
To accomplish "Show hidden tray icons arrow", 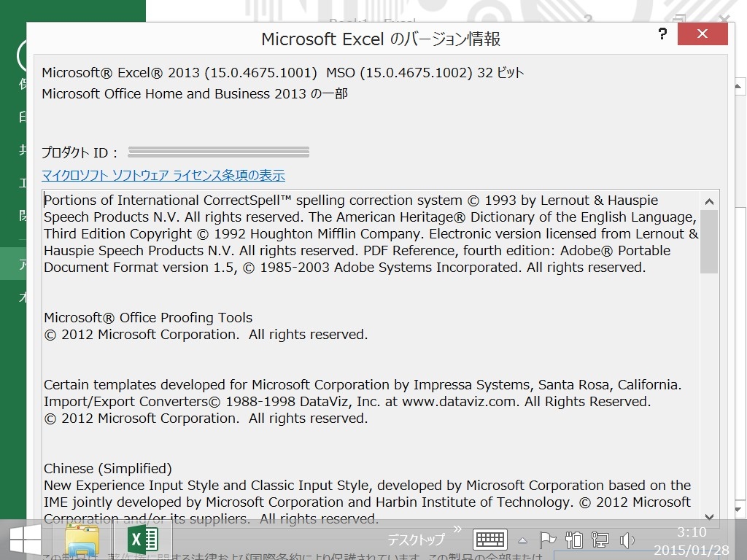I will pyautogui.click(x=522, y=541).
